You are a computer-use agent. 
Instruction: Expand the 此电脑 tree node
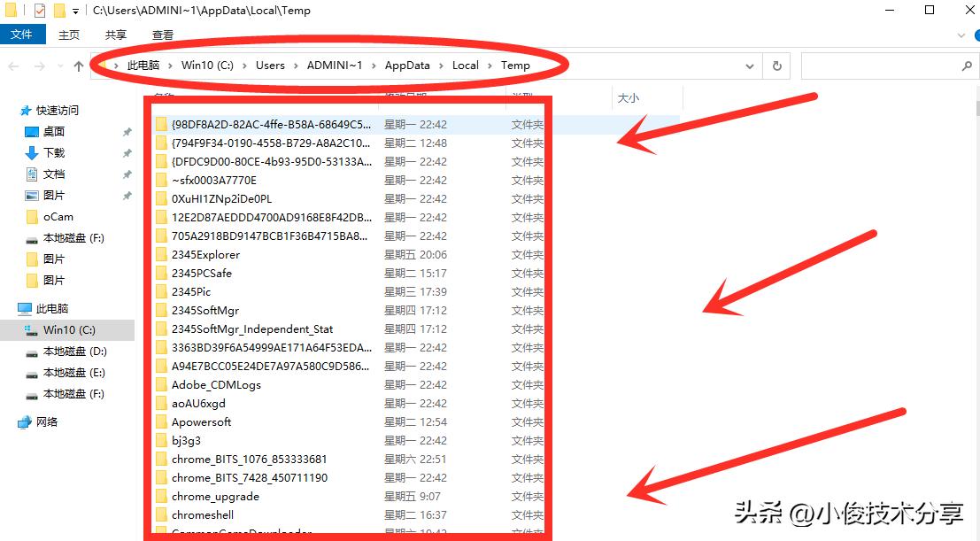(x=16, y=309)
